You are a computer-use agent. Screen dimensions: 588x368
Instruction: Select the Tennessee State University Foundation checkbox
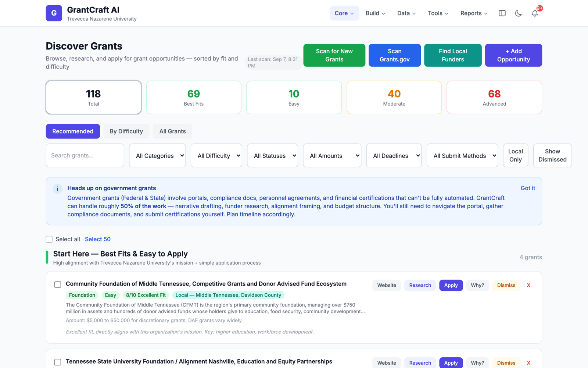pyautogui.click(x=58, y=362)
